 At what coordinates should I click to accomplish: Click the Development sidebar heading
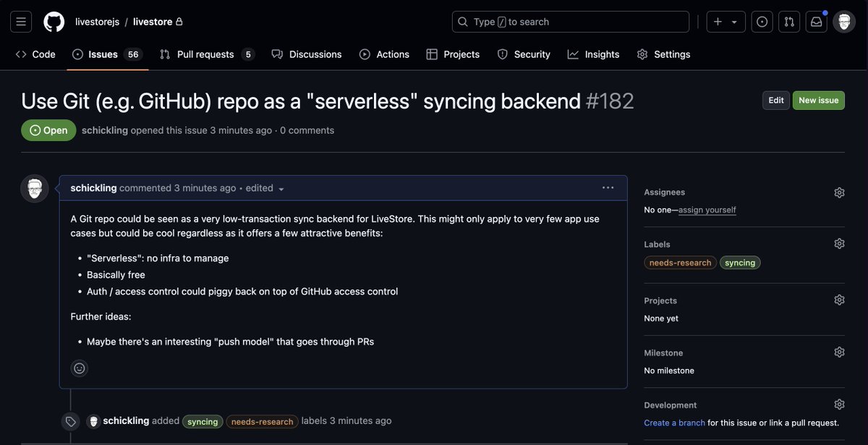click(x=671, y=405)
